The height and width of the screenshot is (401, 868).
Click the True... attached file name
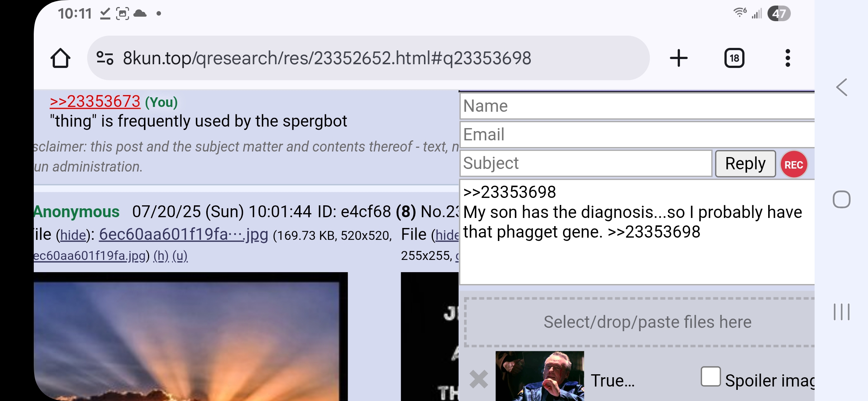click(x=612, y=381)
